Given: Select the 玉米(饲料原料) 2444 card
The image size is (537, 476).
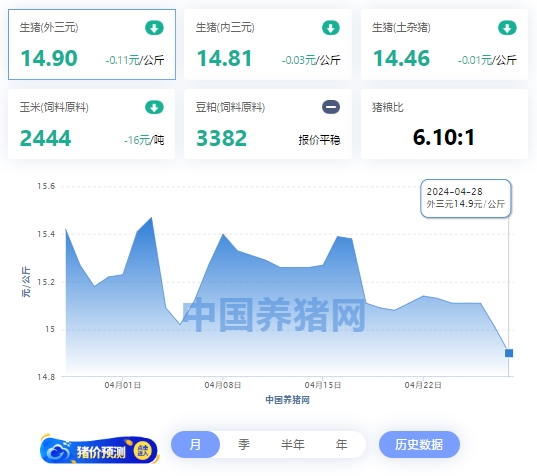Looking at the screenshot, I should [x=91, y=124].
